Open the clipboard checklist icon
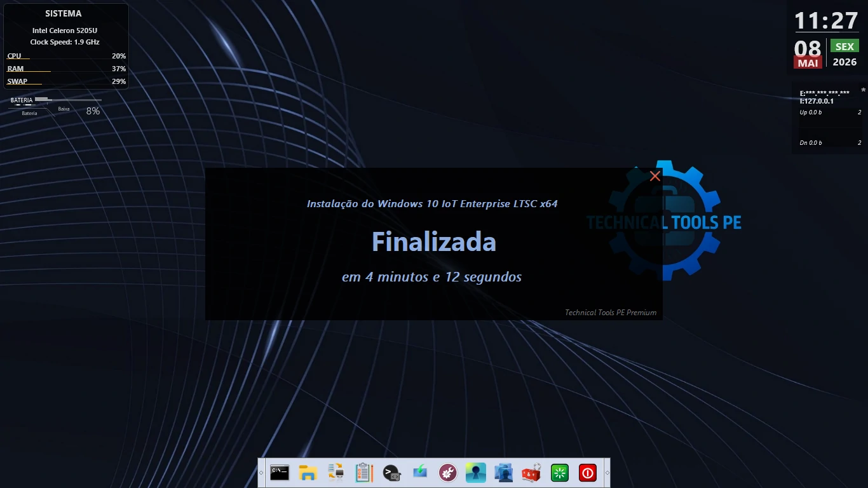Image resolution: width=868 pixels, height=488 pixels. pyautogui.click(x=363, y=473)
